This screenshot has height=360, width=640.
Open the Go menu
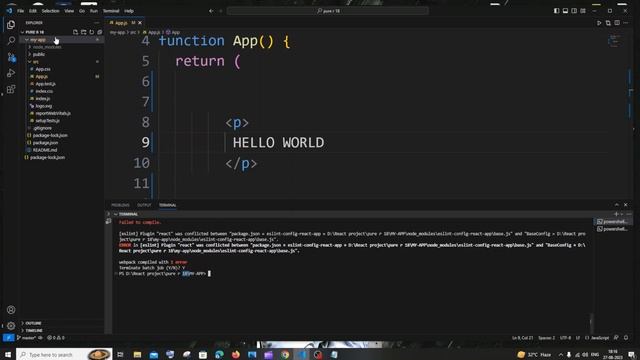click(82, 11)
